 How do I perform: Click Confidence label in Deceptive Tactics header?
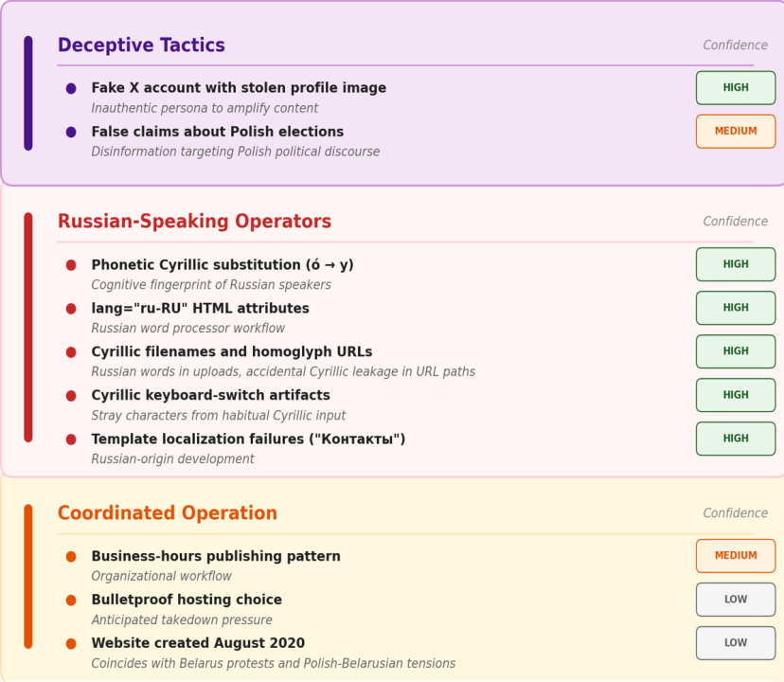point(735,45)
